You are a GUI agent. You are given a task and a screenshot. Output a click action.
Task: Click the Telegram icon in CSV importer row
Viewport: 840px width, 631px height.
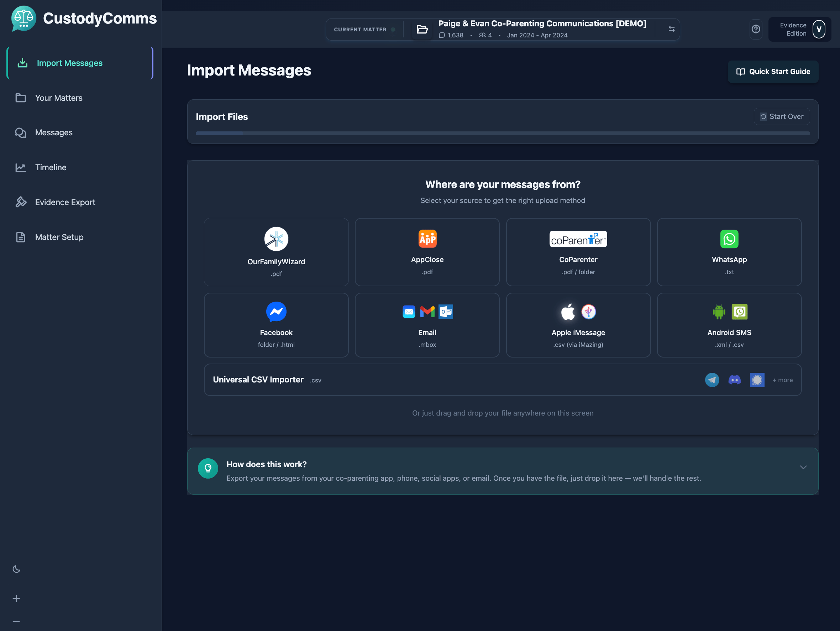point(712,380)
